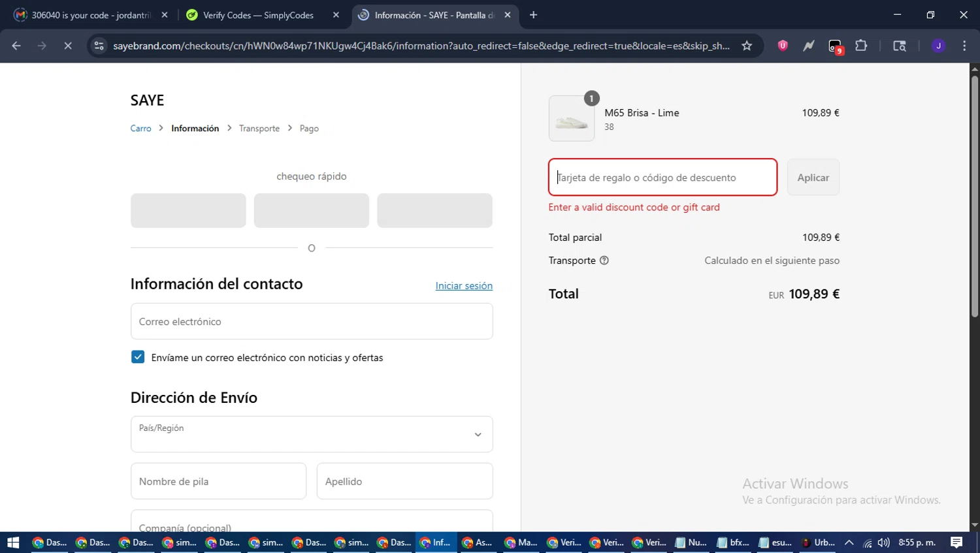Open the 'As...' Chrome taskbar item
The image size is (980, 553).
(478, 543)
